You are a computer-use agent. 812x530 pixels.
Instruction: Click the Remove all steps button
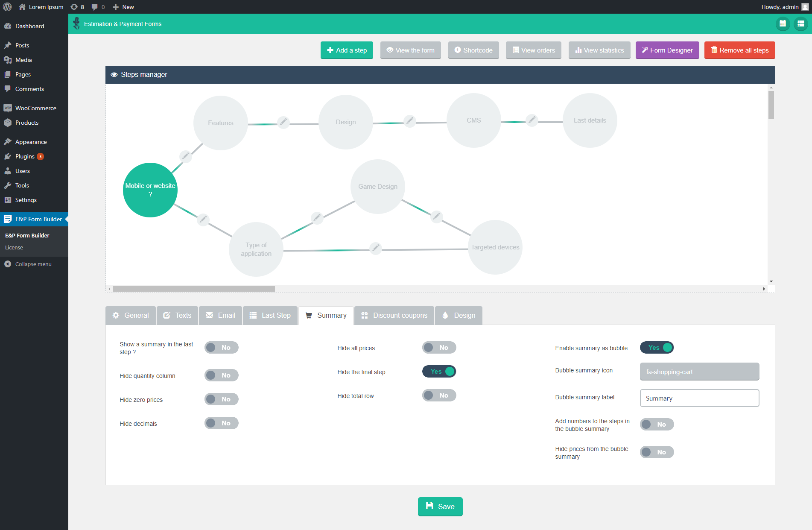tap(739, 50)
